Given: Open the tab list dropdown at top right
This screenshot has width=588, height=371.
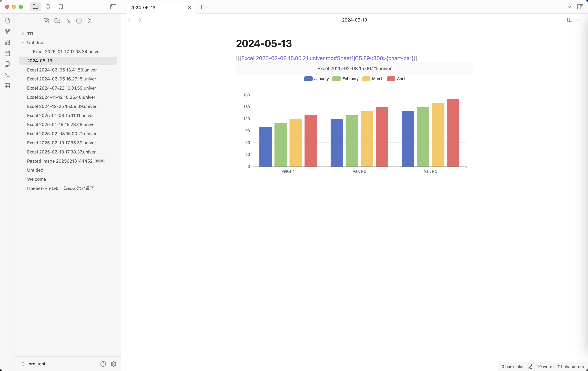Looking at the screenshot, I should pos(569,7).
